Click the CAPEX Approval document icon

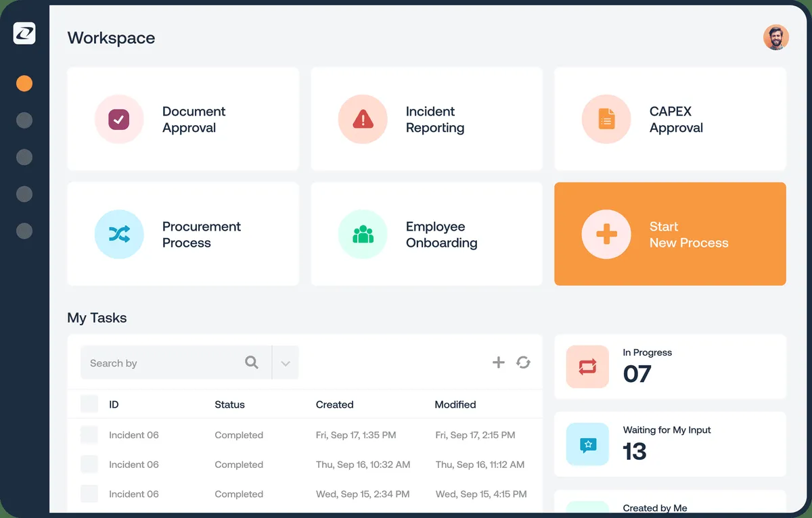coord(606,120)
